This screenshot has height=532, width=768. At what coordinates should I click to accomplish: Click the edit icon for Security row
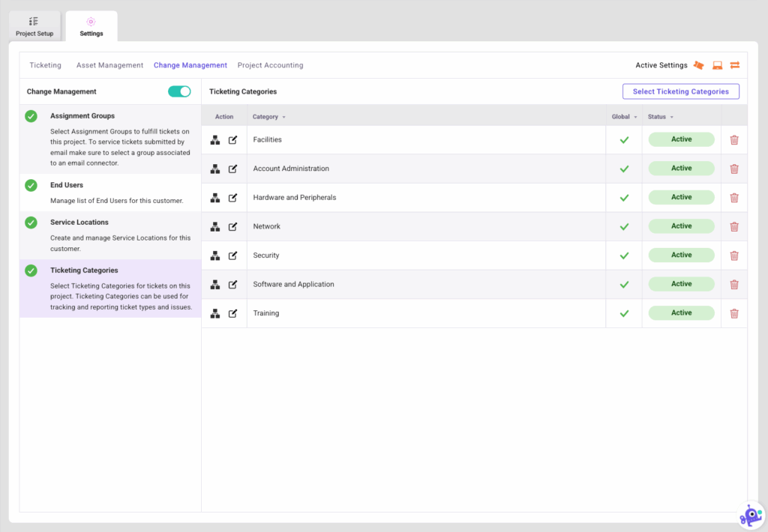coord(232,256)
